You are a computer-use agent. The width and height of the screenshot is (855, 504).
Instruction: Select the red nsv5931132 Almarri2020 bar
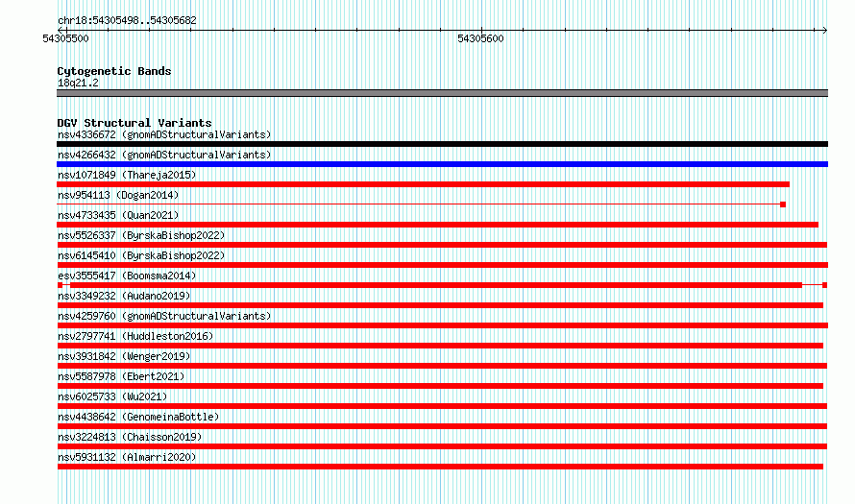[440, 467]
